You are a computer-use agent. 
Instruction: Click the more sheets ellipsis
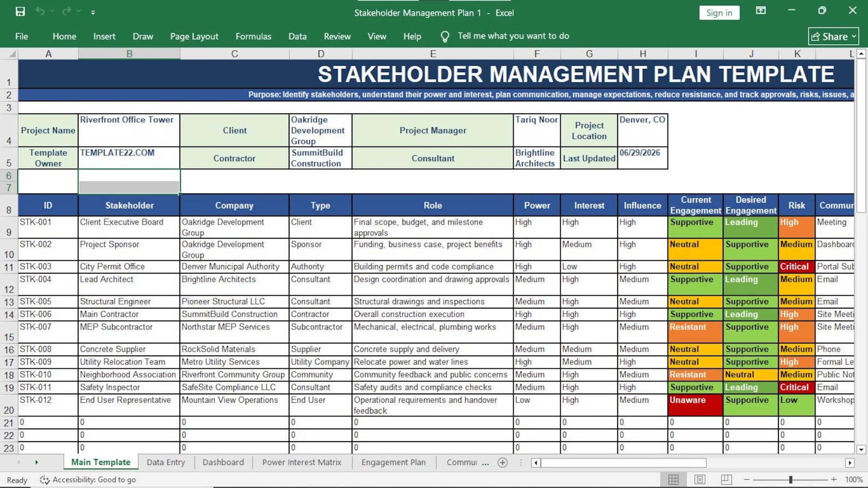(485, 463)
